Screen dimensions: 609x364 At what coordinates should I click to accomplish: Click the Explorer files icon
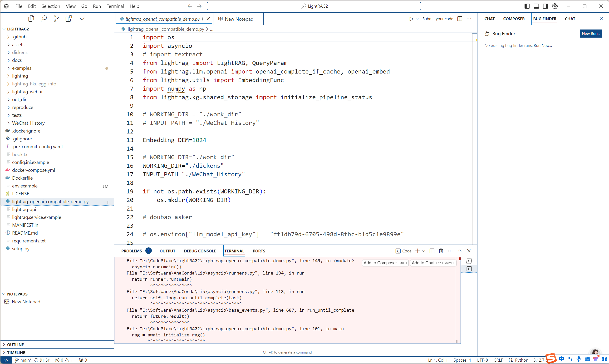click(31, 19)
